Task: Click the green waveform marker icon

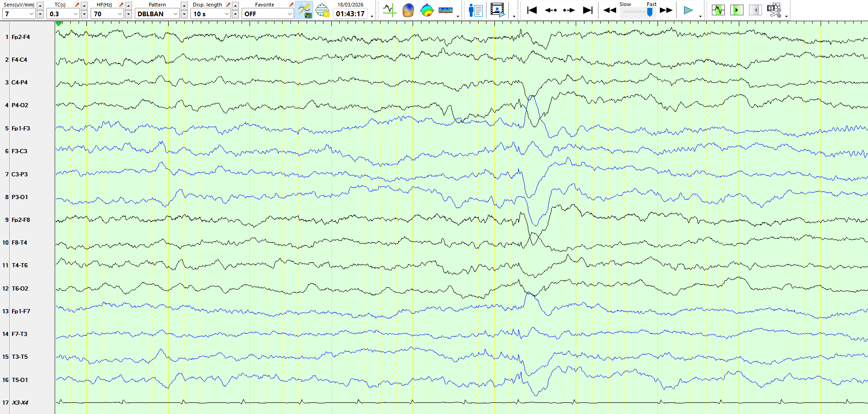Action: coord(718,10)
